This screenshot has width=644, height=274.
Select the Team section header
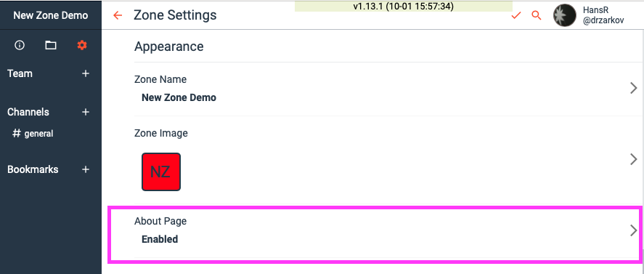20,73
